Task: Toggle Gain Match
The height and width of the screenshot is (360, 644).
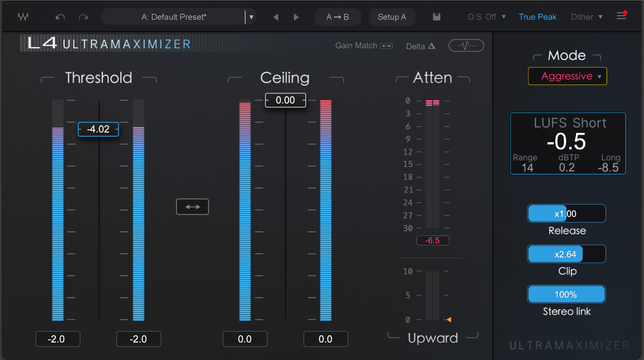Action: (364, 46)
